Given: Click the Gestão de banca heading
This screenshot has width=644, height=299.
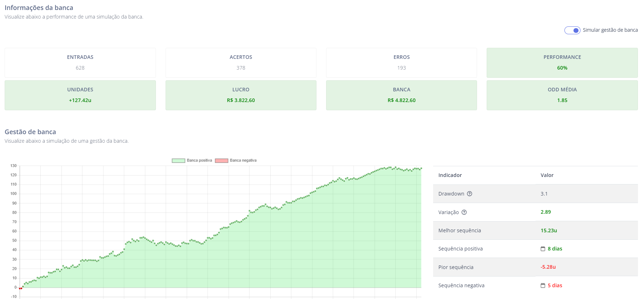Looking at the screenshot, I should pos(30,132).
